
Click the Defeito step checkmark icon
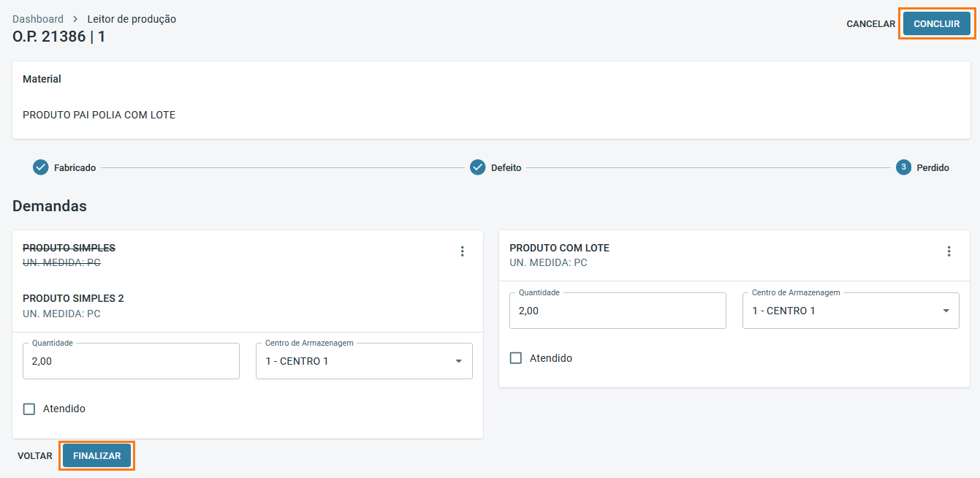tap(477, 167)
